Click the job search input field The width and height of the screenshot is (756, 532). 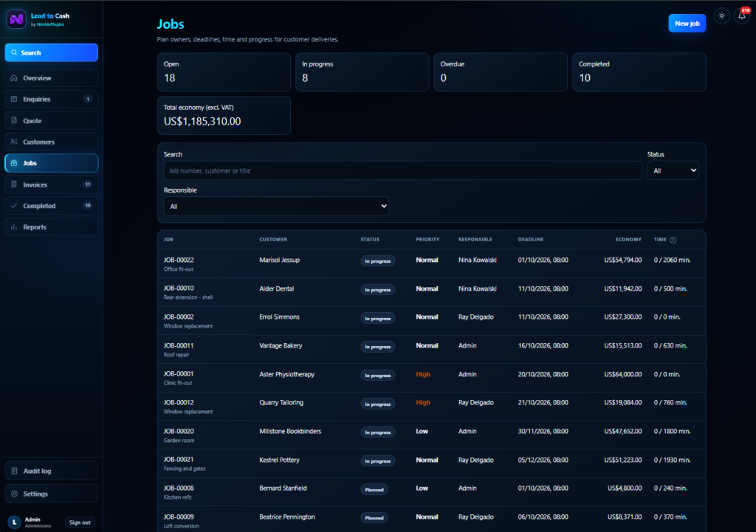(x=402, y=170)
